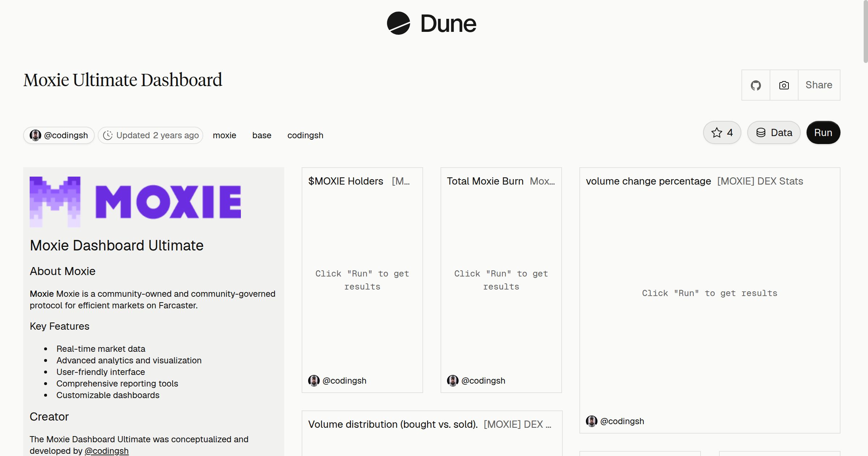Click the avatar in $MOXIE Holders card
Screen dimensions: 868x456
(x=314, y=381)
